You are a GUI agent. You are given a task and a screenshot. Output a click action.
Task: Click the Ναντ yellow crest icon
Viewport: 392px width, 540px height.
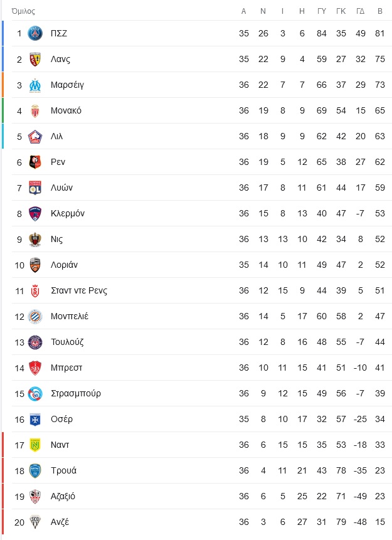(x=34, y=445)
